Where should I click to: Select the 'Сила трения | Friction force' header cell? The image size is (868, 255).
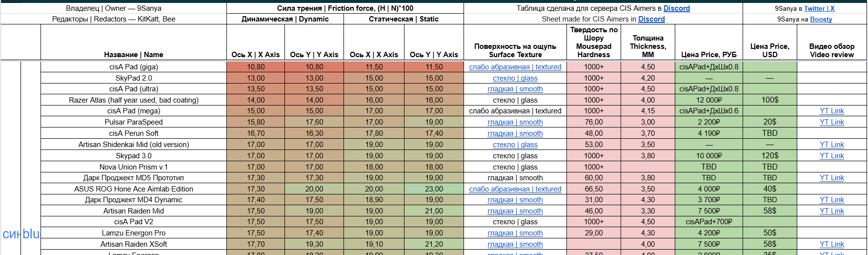(x=345, y=8)
